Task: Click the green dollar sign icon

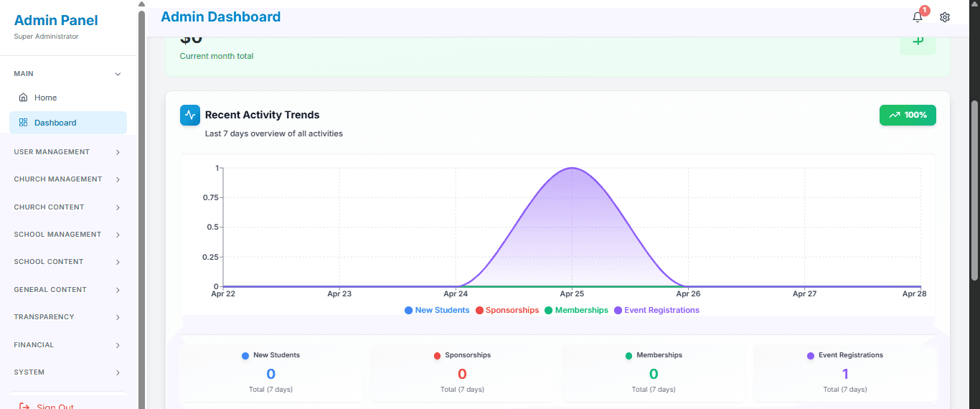Action: (918, 41)
